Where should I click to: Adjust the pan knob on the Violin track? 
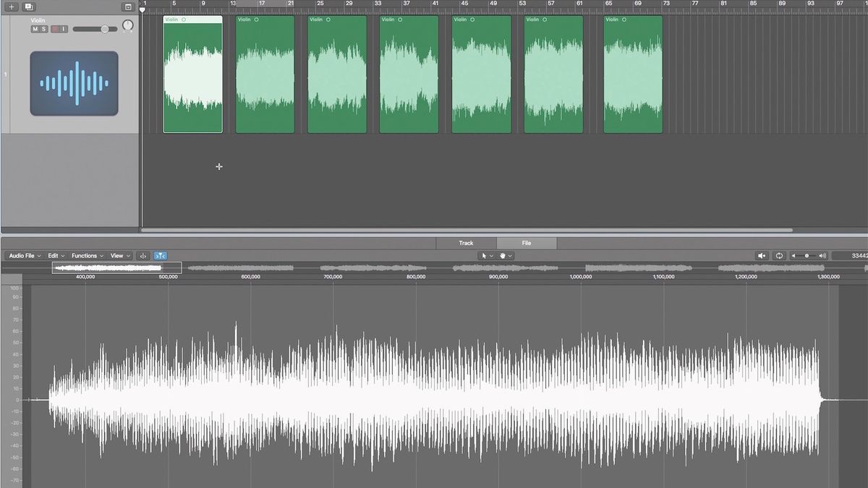[127, 27]
